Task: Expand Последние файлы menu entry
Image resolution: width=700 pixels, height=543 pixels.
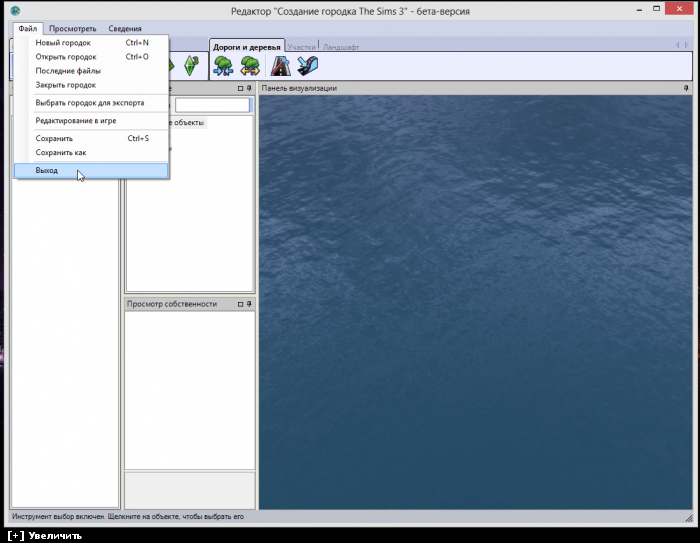Action: pyautogui.click(x=68, y=71)
